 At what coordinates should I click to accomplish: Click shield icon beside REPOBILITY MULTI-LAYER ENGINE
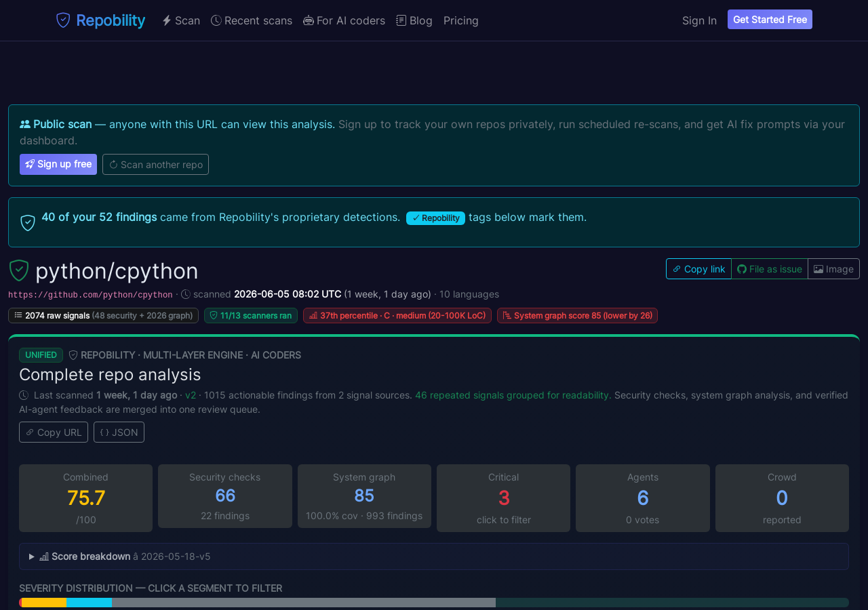(x=73, y=354)
